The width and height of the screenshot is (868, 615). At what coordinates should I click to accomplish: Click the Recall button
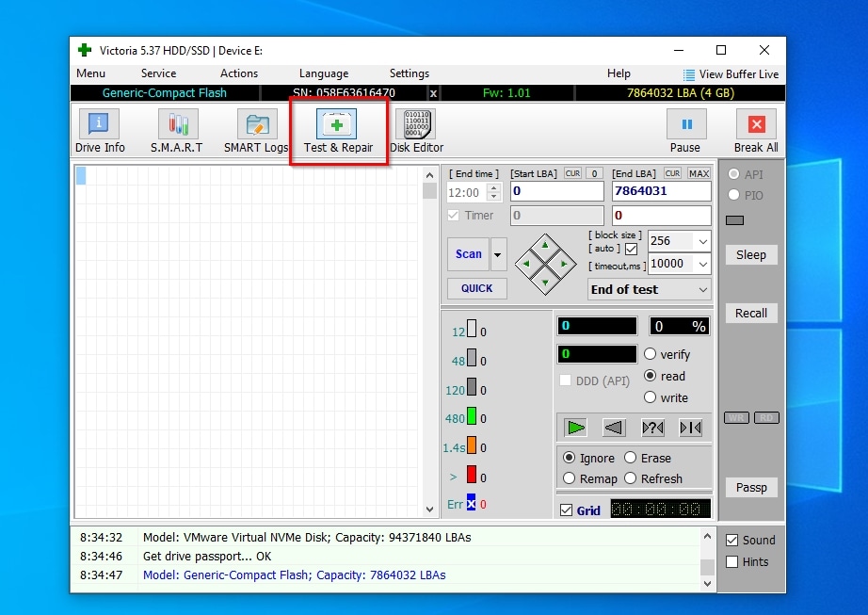coord(751,314)
